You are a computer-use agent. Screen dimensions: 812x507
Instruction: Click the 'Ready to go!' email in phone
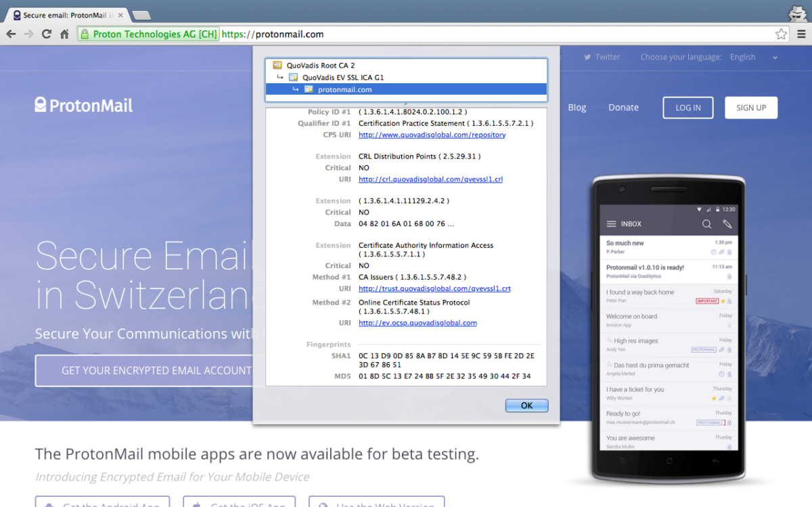(669, 418)
